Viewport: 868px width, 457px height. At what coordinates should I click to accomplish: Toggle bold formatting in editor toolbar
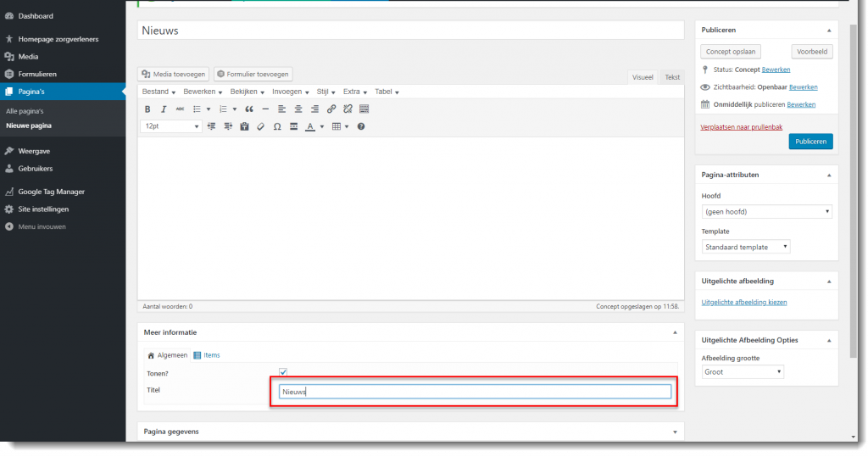[147, 109]
